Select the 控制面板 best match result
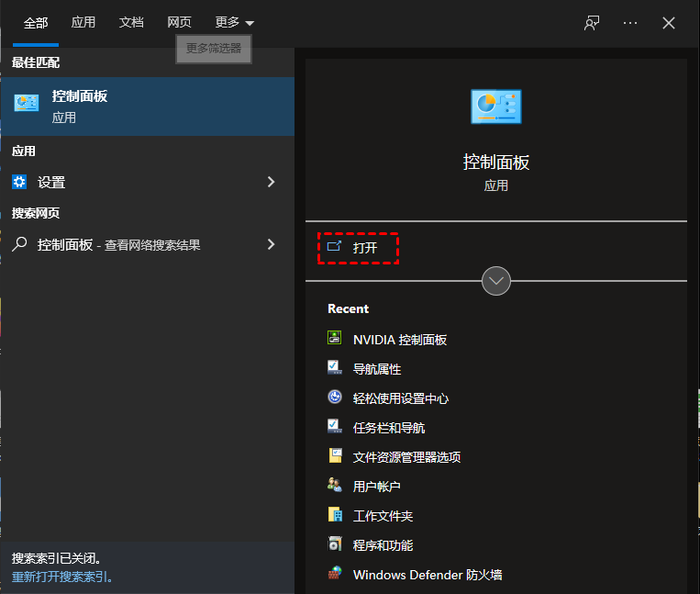Screen dimensions: 700x594 pyautogui.click(x=147, y=106)
